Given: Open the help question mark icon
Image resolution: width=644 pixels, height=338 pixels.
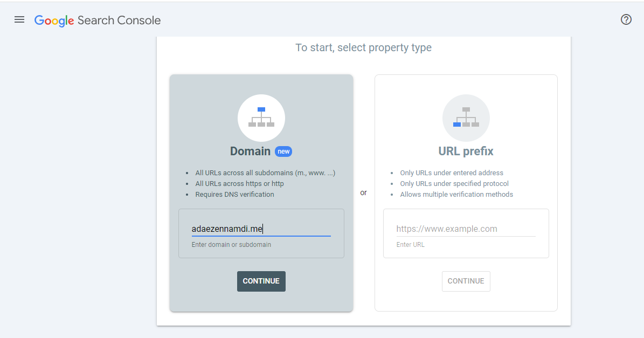Looking at the screenshot, I should click(x=626, y=20).
